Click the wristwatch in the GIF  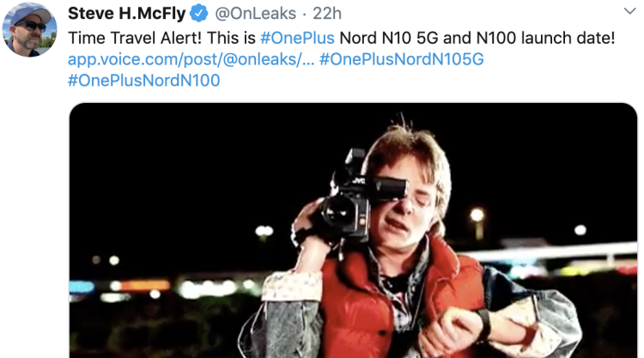(485, 325)
